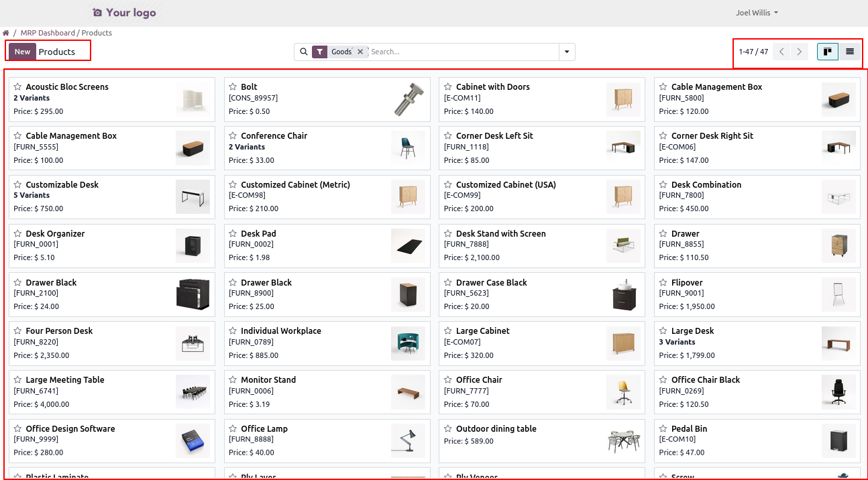
Task: Remove the Goods filter tag
Action: tap(360, 52)
